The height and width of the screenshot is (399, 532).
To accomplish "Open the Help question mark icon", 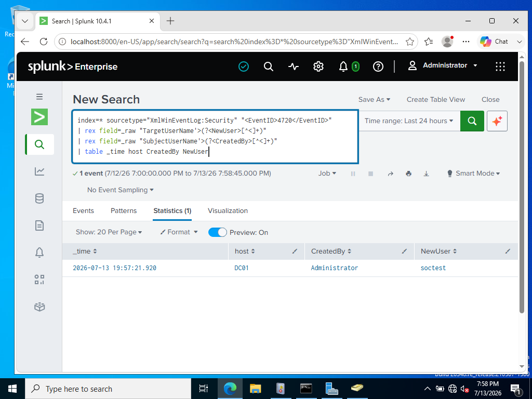I will pyautogui.click(x=378, y=66).
